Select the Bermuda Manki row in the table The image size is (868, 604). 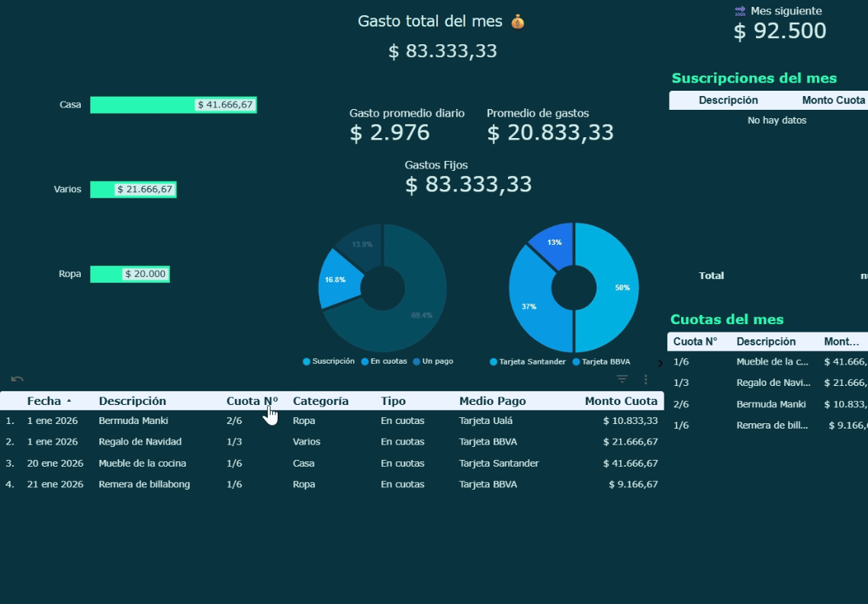click(x=133, y=420)
